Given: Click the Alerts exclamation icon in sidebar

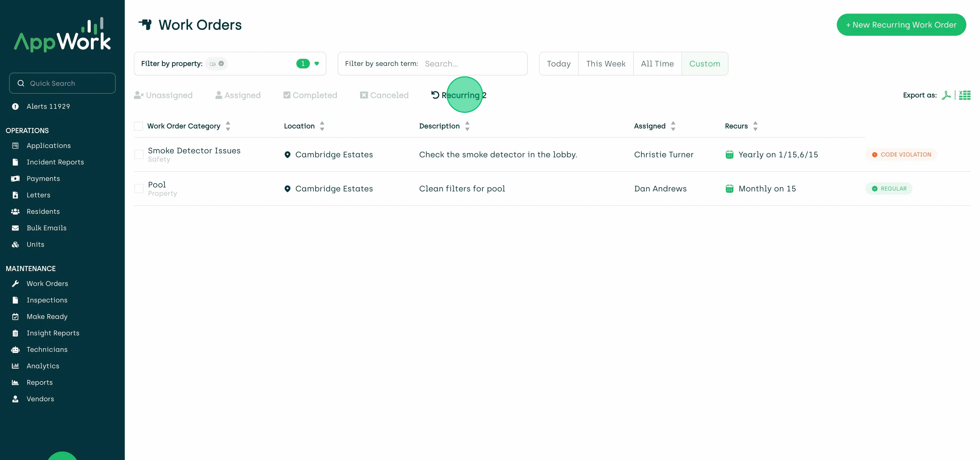Looking at the screenshot, I should (15, 106).
